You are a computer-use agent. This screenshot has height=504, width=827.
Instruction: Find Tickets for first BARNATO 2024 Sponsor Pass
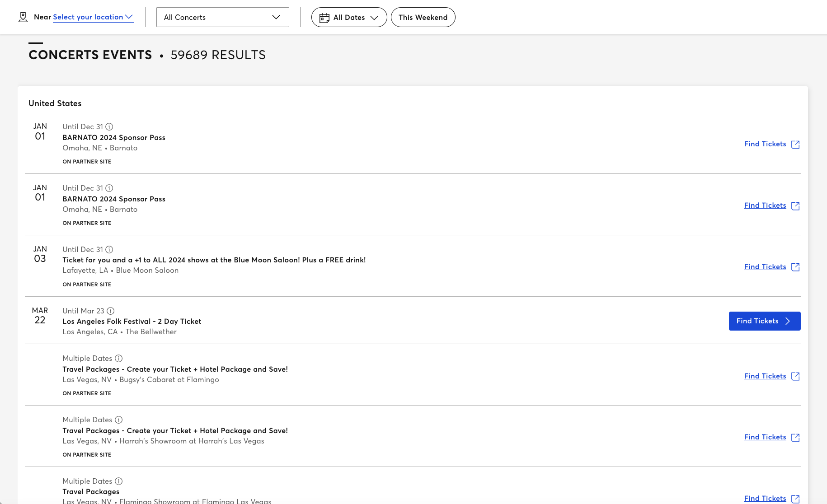(x=765, y=144)
